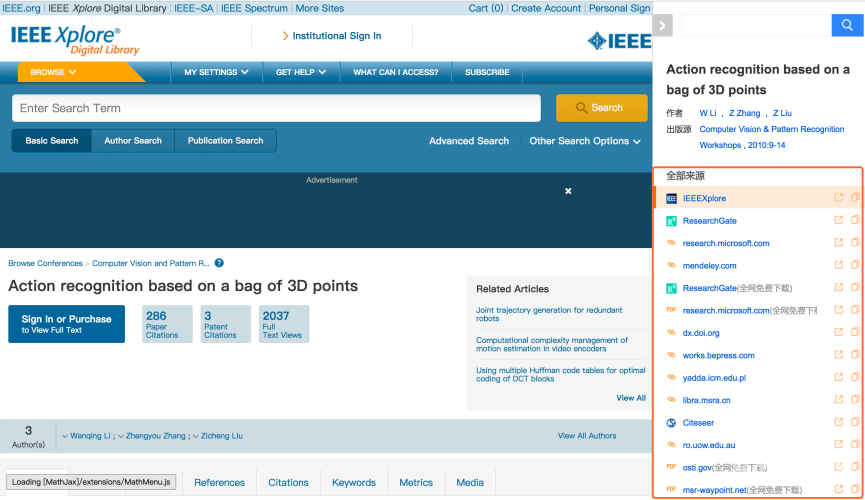Copy link icon for works.bepress.com
The image size is (865, 500).
click(855, 355)
